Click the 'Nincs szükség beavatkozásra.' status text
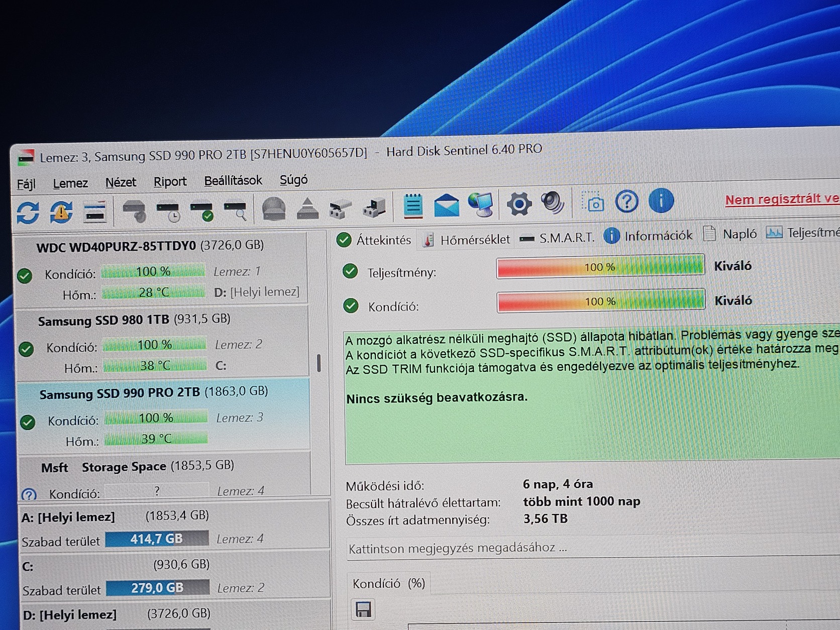The height and width of the screenshot is (630, 840). pyautogui.click(x=437, y=397)
